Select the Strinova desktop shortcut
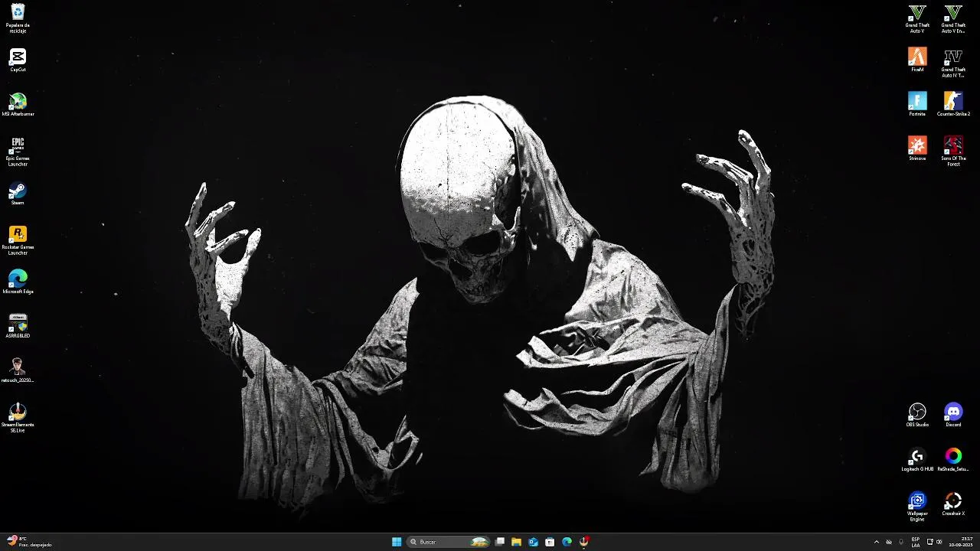Viewport: 980px width, 551px height. [x=917, y=149]
